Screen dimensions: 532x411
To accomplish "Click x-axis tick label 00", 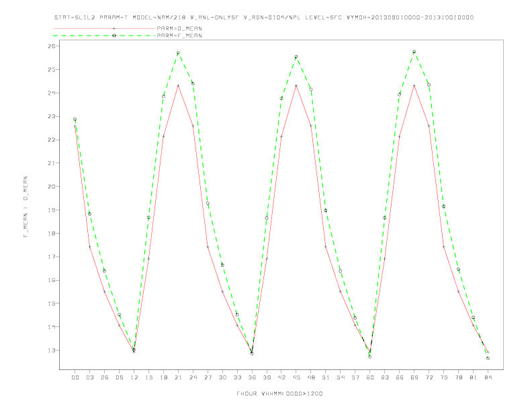I will tap(75, 377).
